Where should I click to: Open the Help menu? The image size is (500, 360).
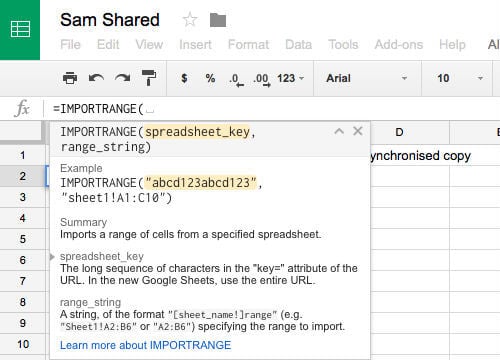point(452,44)
